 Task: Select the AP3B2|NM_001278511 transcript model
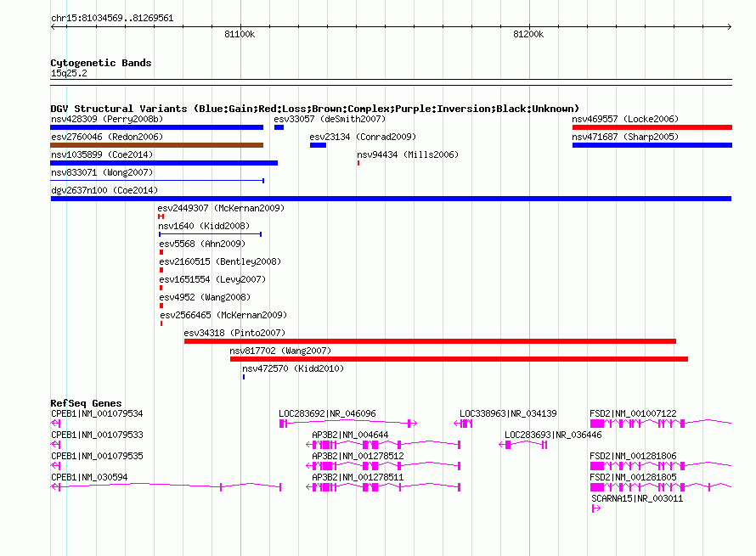click(383, 486)
